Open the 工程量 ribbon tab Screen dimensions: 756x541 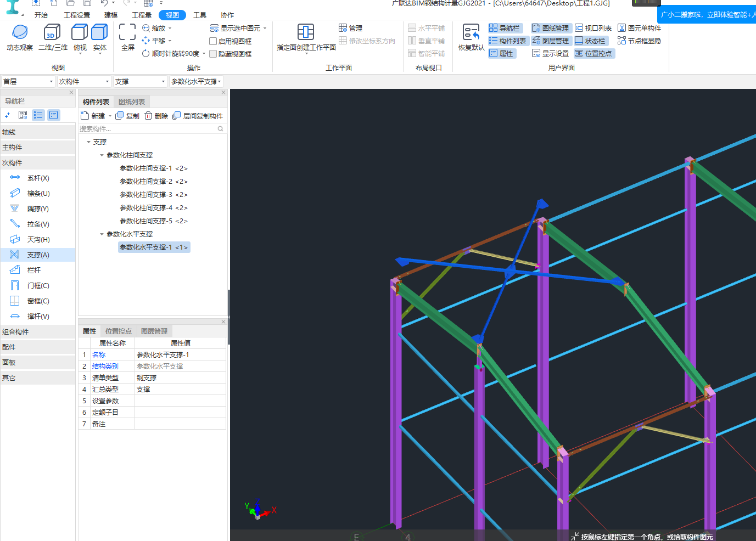tap(142, 15)
